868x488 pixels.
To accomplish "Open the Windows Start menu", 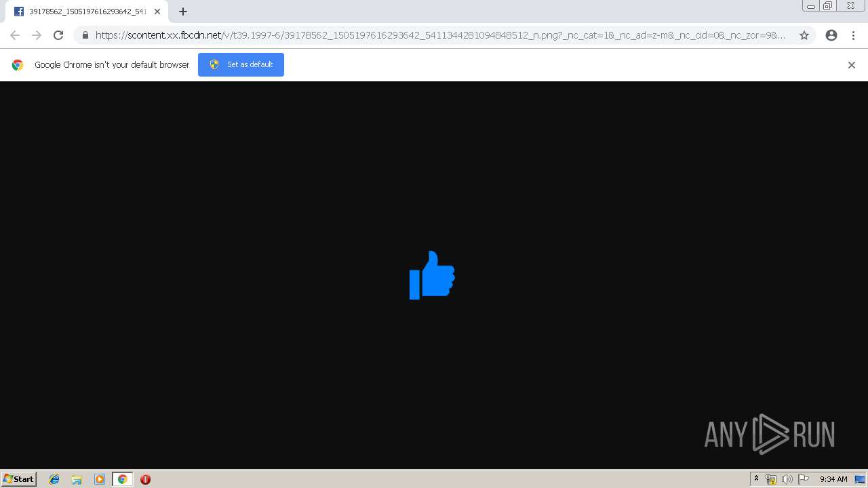I will (x=19, y=479).
